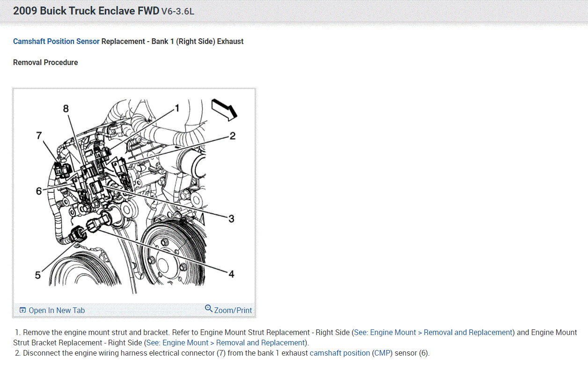The height and width of the screenshot is (372, 588).
Task: Click 'Replacement - Bank 1 (Right Side) Exhaust' text
Action: [x=172, y=41]
